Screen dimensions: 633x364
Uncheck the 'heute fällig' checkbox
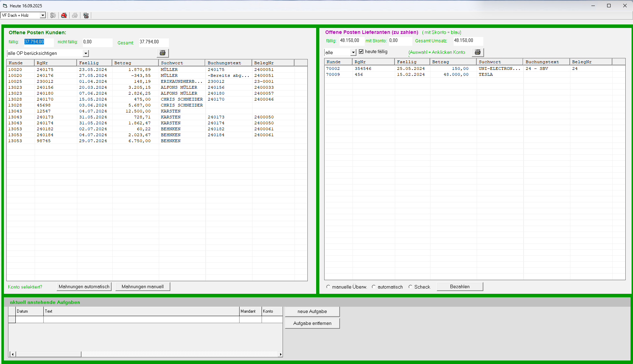[x=361, y=52]
